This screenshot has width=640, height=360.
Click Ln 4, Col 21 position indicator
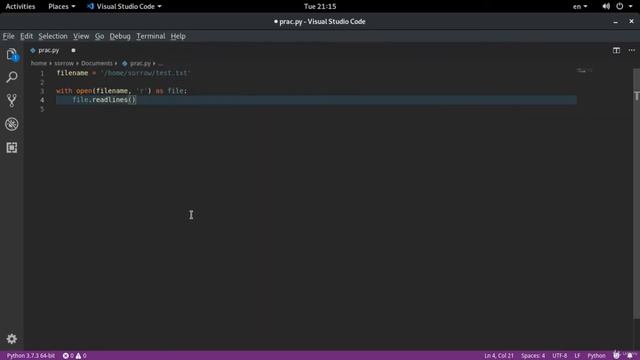[499, 356]
